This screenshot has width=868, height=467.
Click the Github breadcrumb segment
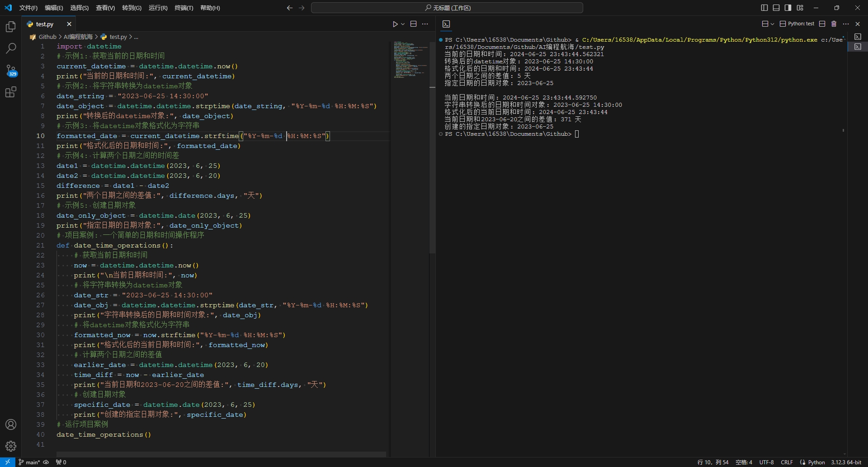pyautogui.click(x=47, y=37)
